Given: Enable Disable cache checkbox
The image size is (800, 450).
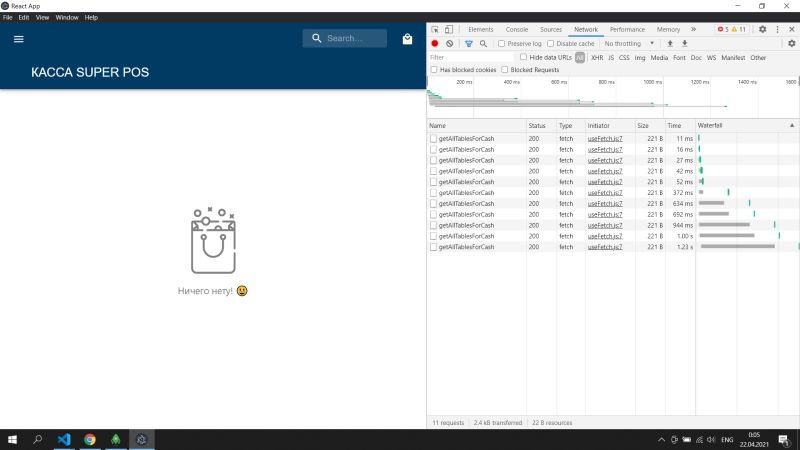Looking at the screenshot, I should (551, 44).
